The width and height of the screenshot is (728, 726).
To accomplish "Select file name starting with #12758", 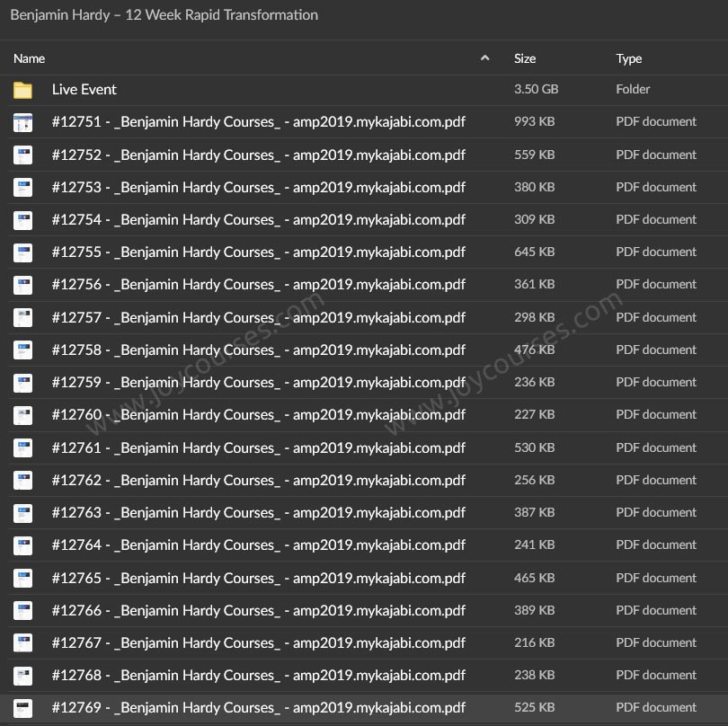I will pyautogui.click(x=259, y=350).
